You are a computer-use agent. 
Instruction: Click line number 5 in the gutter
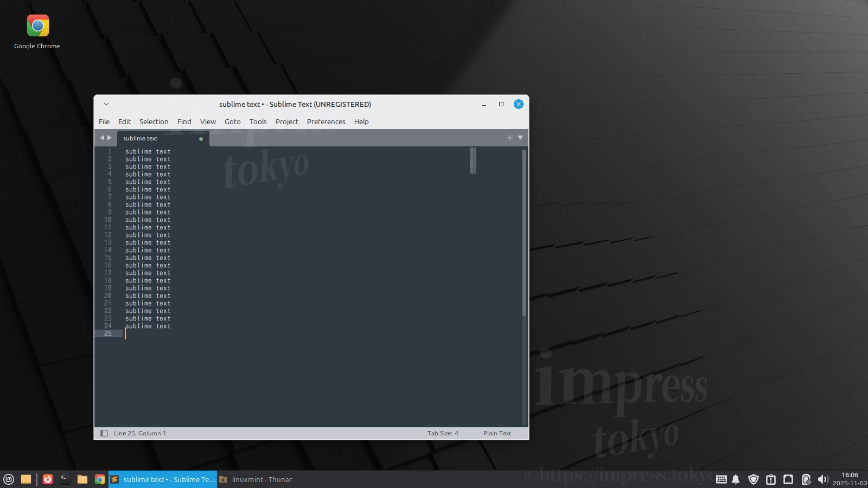(110, 182)
